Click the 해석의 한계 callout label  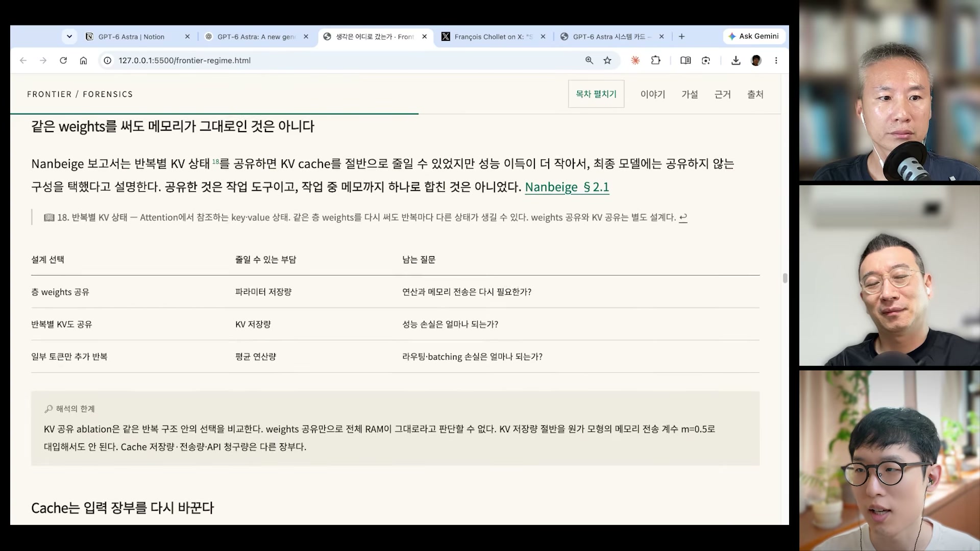69,409
